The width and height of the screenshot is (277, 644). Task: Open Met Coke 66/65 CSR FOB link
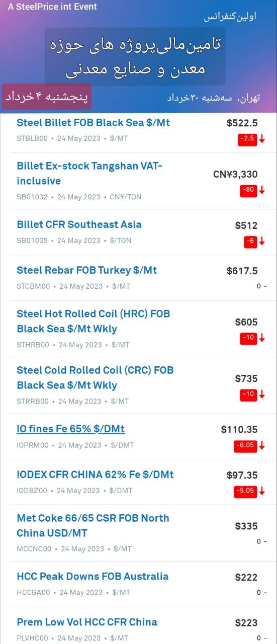point(93,526)
